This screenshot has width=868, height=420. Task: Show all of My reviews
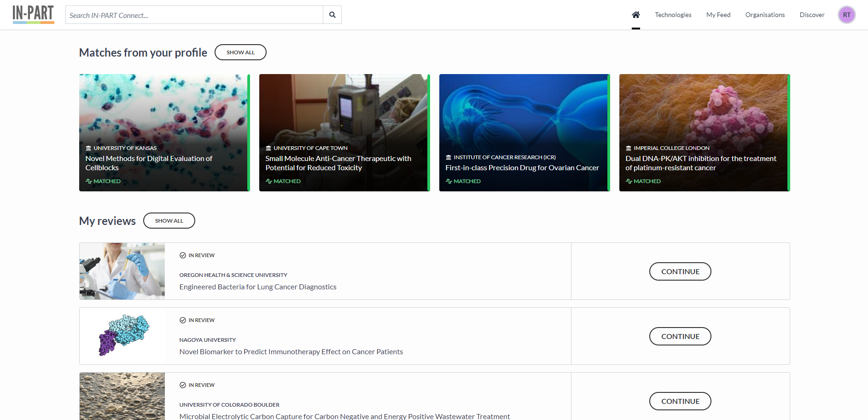point(169,221)
